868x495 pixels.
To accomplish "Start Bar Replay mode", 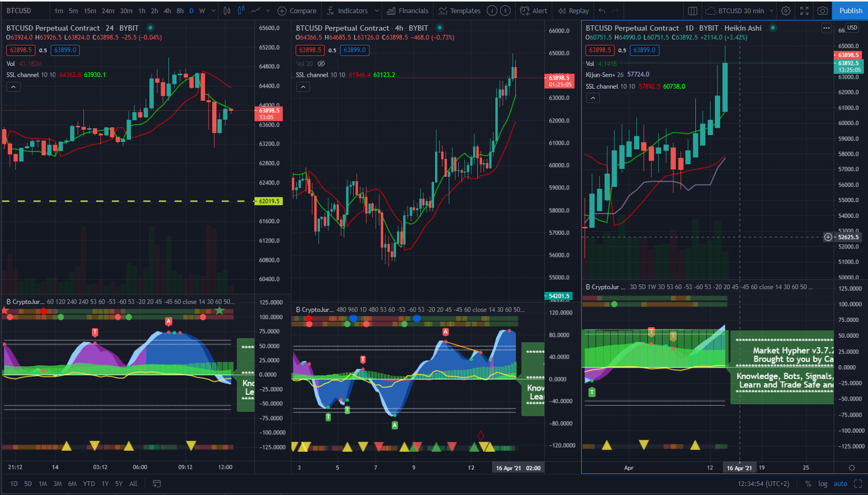I will (x=573, y=11).
